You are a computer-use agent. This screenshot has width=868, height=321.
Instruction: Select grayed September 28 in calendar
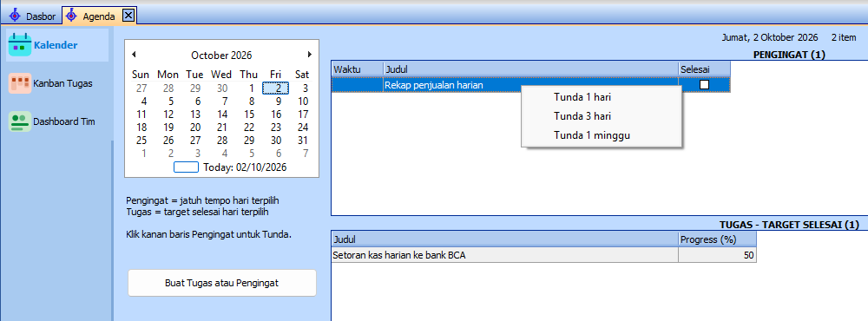click(168, 88)
